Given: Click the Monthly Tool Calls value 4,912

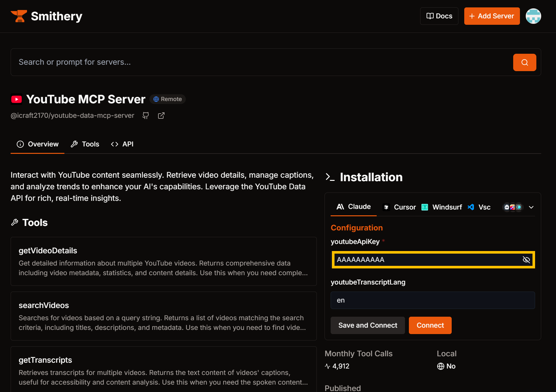Looking at the screenshot, I should 341,366.
